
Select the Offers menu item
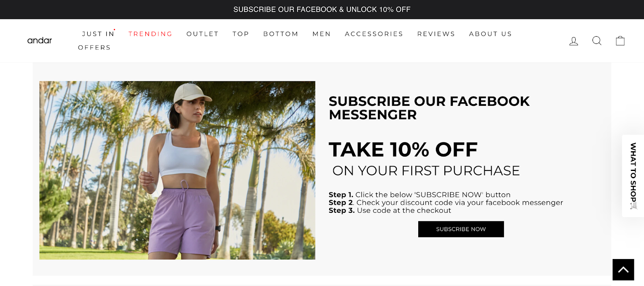94,47
